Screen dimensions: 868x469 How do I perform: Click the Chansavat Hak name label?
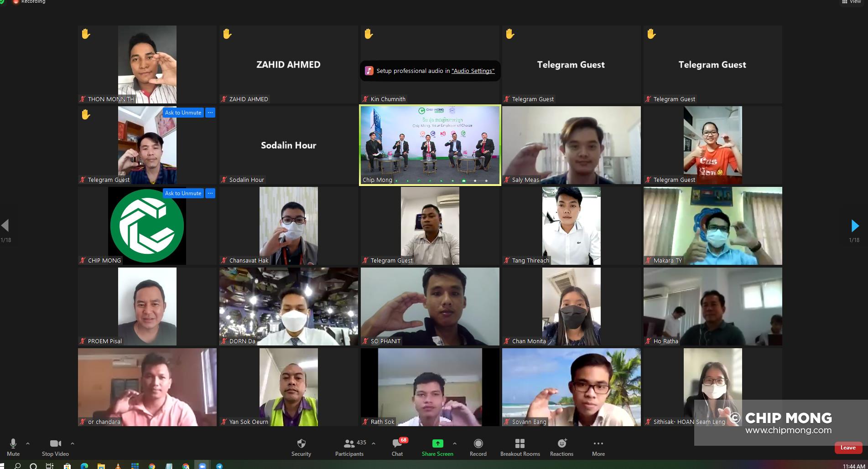(x=249, y=261)
